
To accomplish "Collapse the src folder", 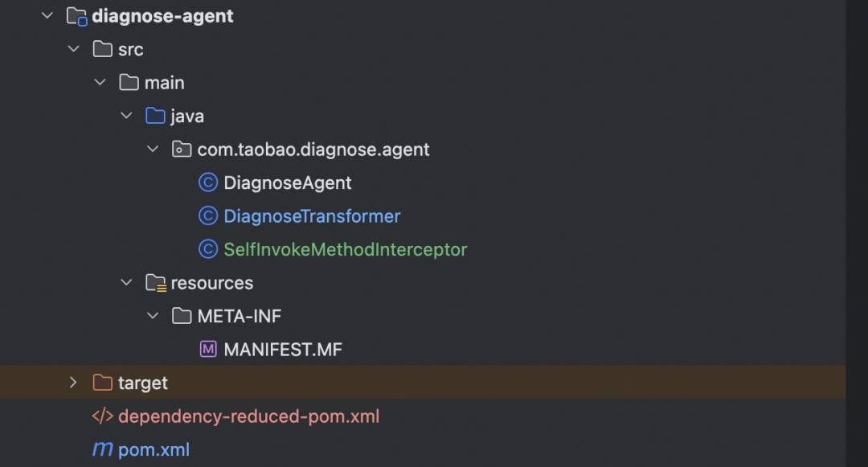I will point(74,49).
